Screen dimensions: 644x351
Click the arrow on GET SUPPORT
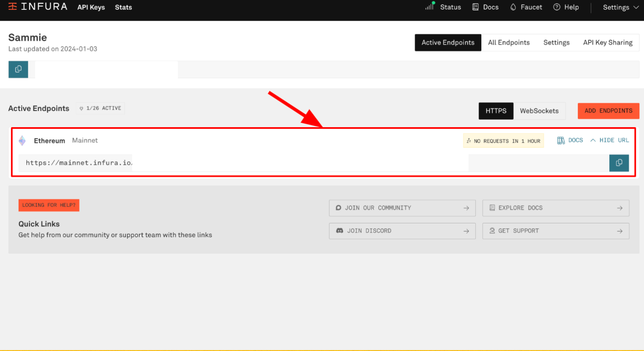(x=619, y=231)
